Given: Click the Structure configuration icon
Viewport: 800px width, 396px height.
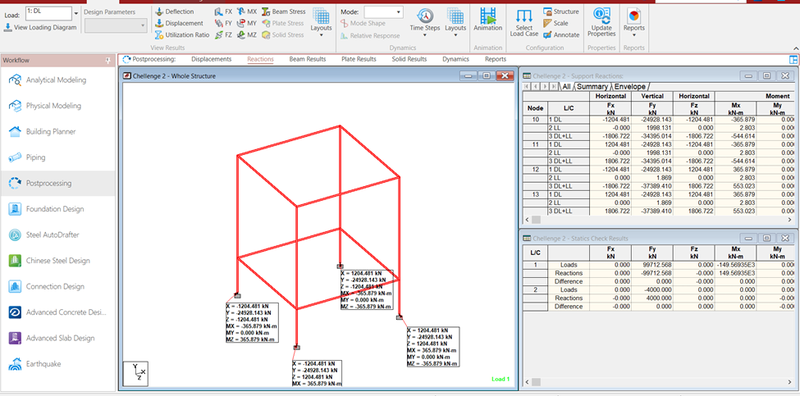Looking at the screenshot, I should pyautogui.click(x=548, y=11).
